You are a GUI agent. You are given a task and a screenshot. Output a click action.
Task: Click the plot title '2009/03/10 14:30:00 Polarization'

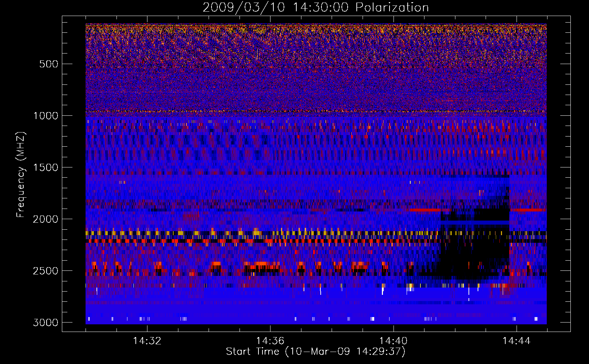[x=316, y=7]
